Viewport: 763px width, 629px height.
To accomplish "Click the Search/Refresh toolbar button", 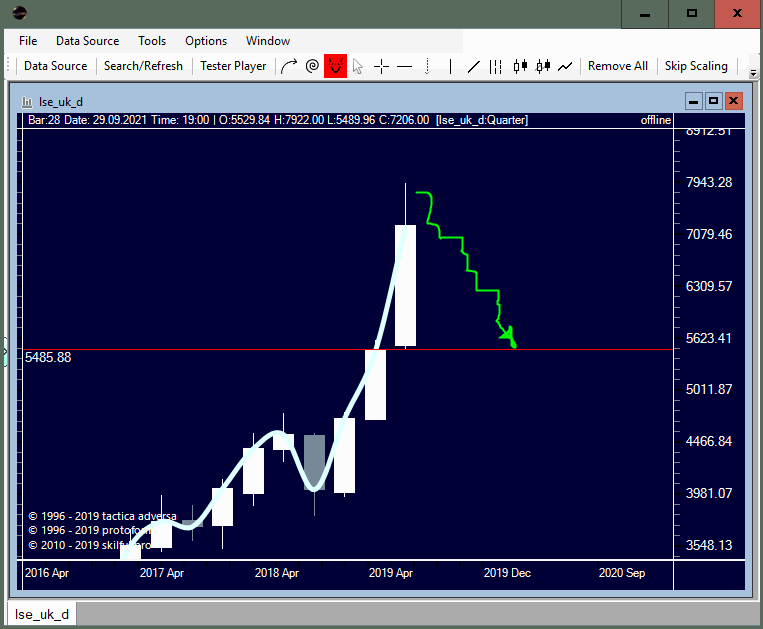I will (143, 66).
